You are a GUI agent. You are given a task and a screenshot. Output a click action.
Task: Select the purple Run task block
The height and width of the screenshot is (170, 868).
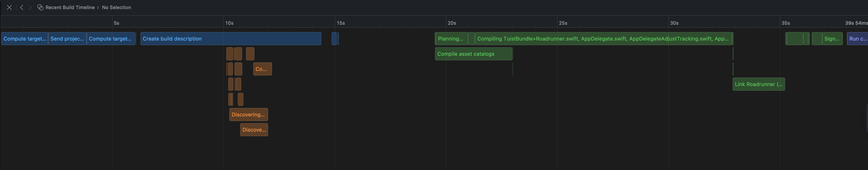point(858,39)
